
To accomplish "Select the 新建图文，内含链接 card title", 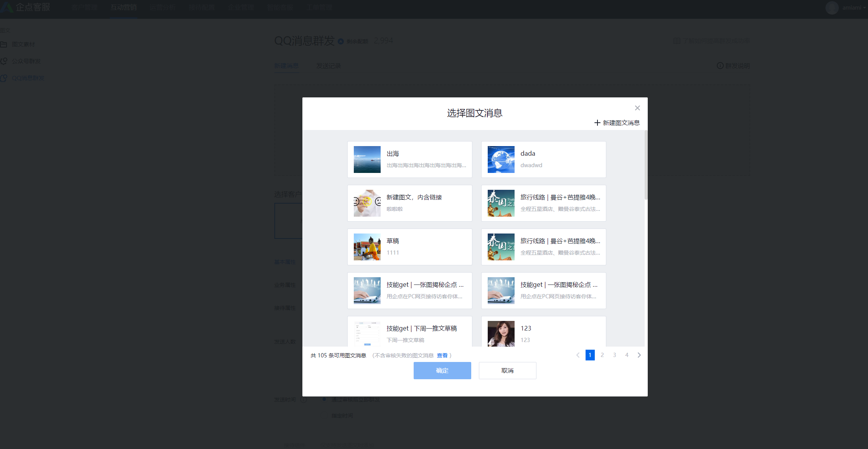I will [x=414, y=197].
